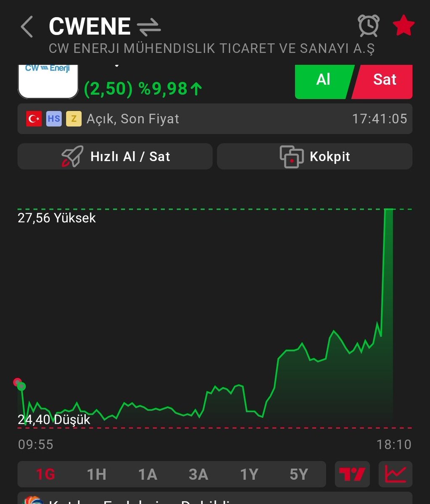Open Hızlı Al / Sat quick trade
430x504 pixels.
pyautogui.click(x=115, y=156)
